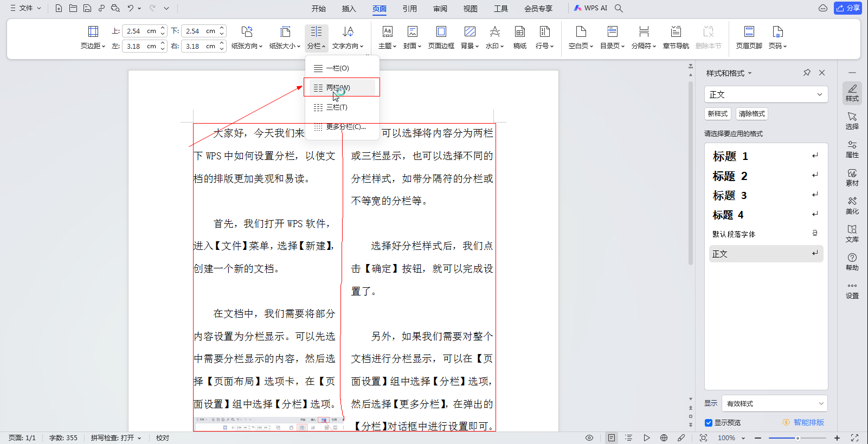Viewport: 868px width, 444px height.
Task: Click the Print preview icon
Action: pos(115,8)
